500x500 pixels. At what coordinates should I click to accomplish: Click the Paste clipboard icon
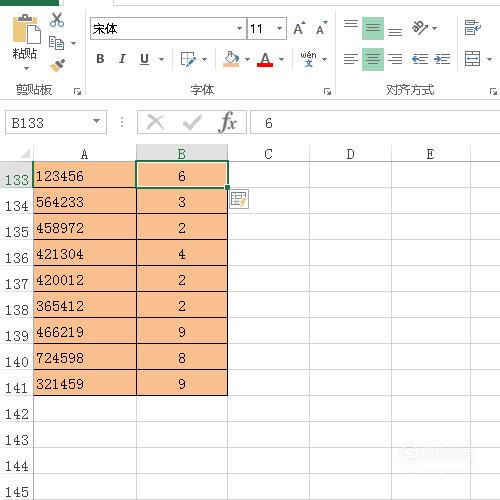click(26, 29)
